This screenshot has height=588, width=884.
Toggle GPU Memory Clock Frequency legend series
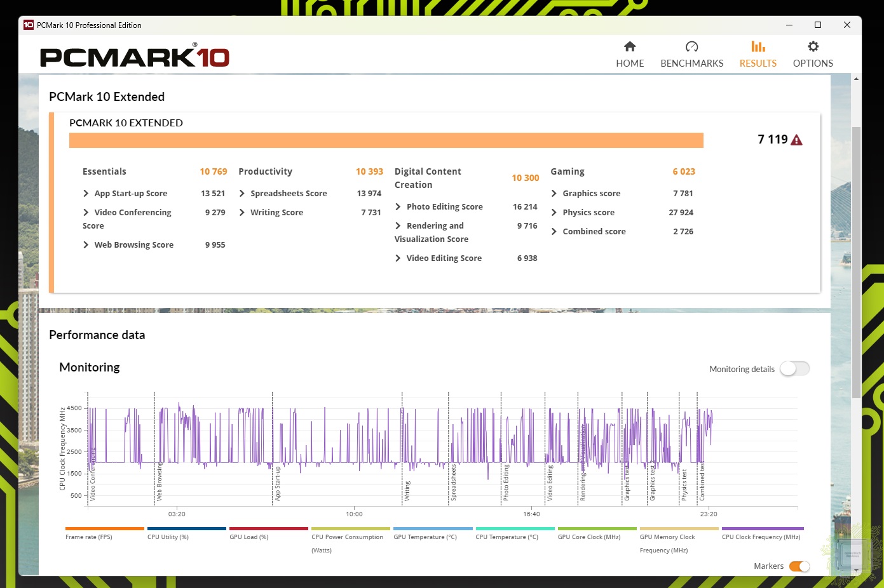pos(679,540)
